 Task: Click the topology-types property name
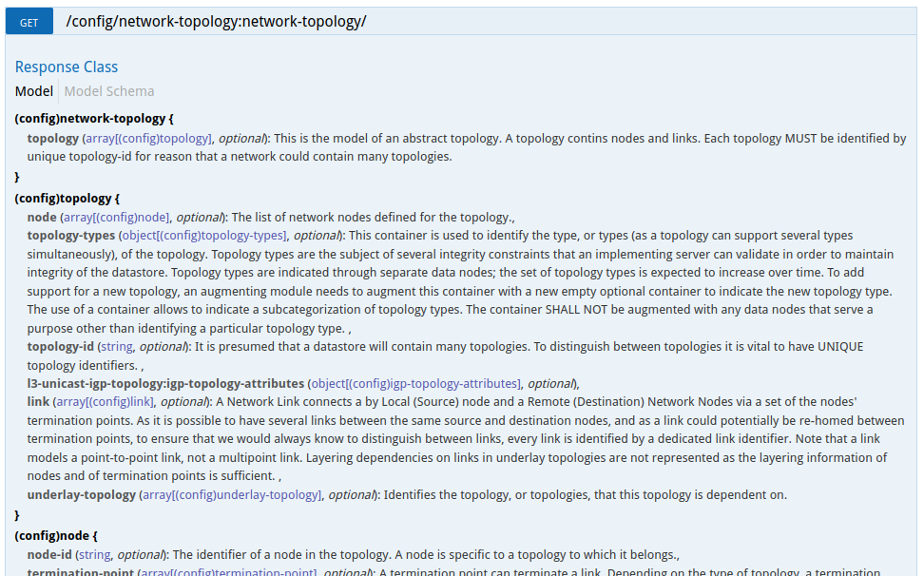pyautogui.click(x=71, y=236)
